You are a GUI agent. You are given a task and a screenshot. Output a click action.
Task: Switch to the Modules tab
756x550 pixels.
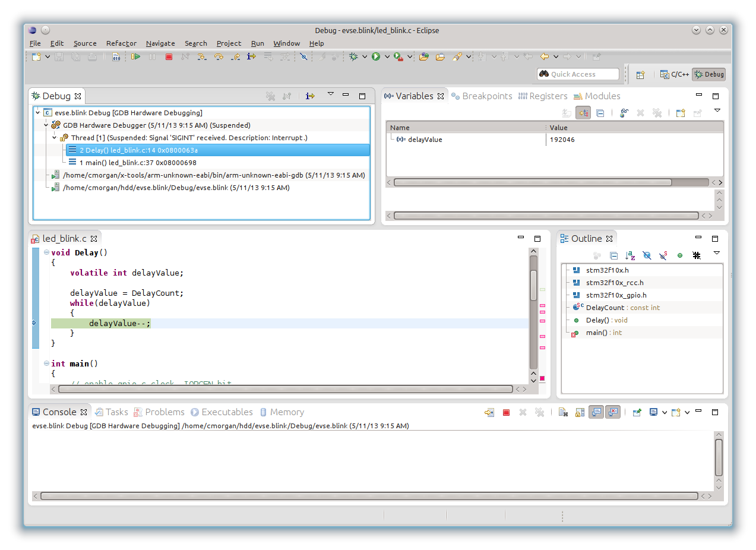coord(597,96)
